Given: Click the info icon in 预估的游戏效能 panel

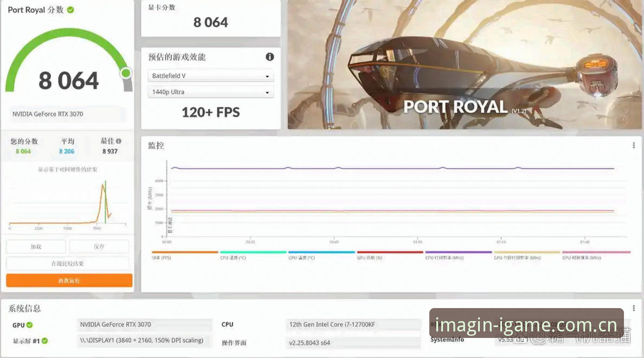Looking at the screenshot, I should [x=269, y=57].
